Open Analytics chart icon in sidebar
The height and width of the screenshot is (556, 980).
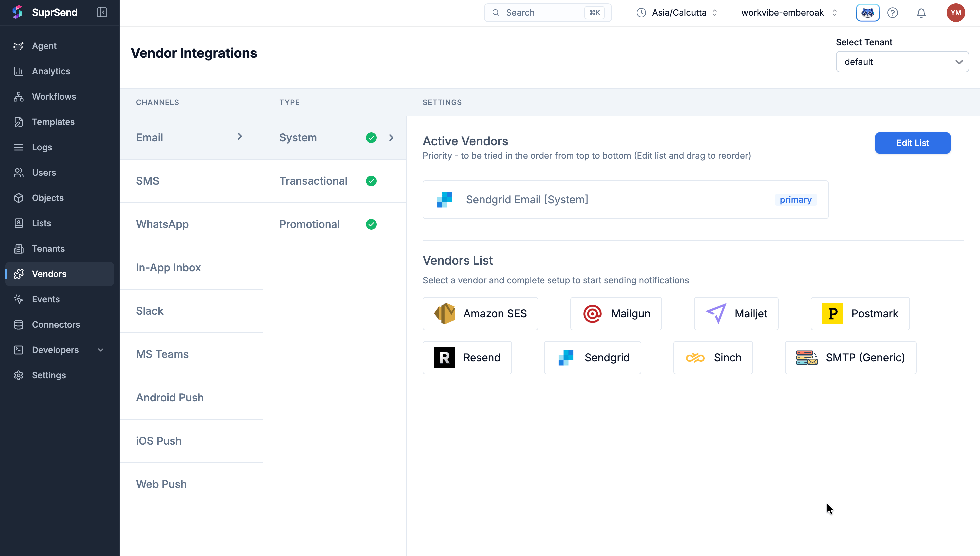click(x=18, y=71)
